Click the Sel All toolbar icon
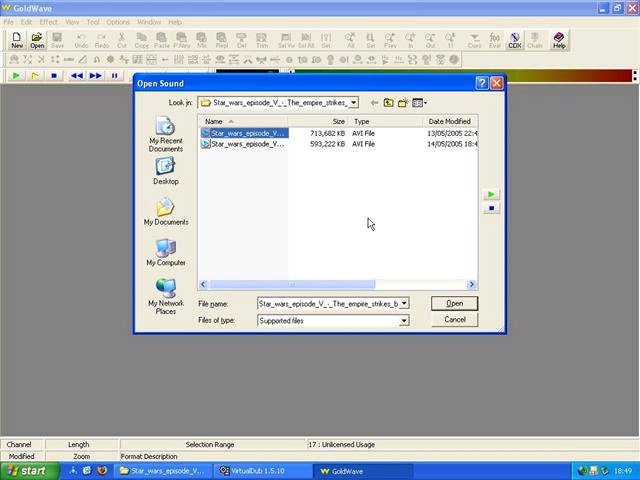This screenshot has height=480, width=640. (x=306, y=40)
